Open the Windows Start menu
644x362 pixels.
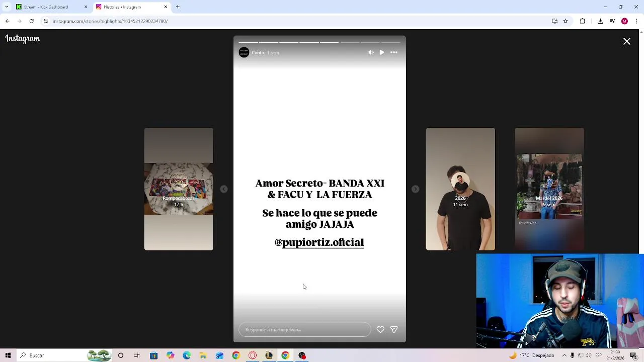(x=8, y=355)
